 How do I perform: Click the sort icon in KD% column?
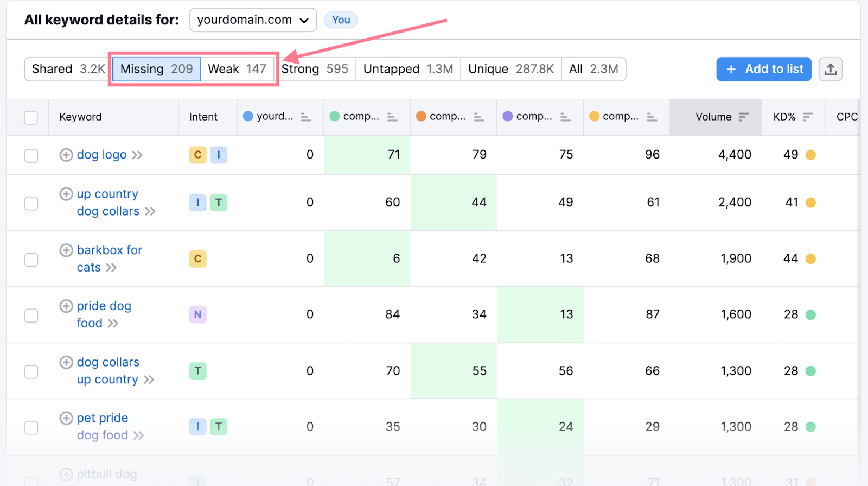click(808, 117)
